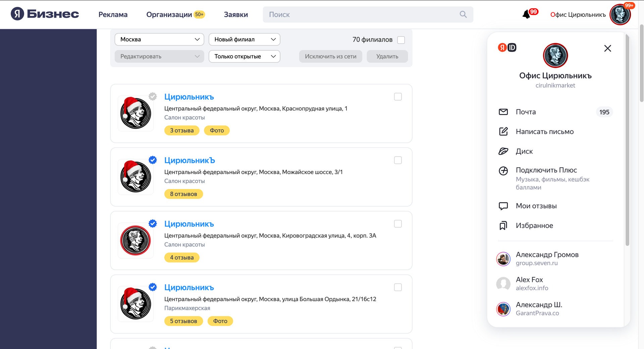Open the Редактировать dropdown
The image size is (644, 349).
pos(159,56)
